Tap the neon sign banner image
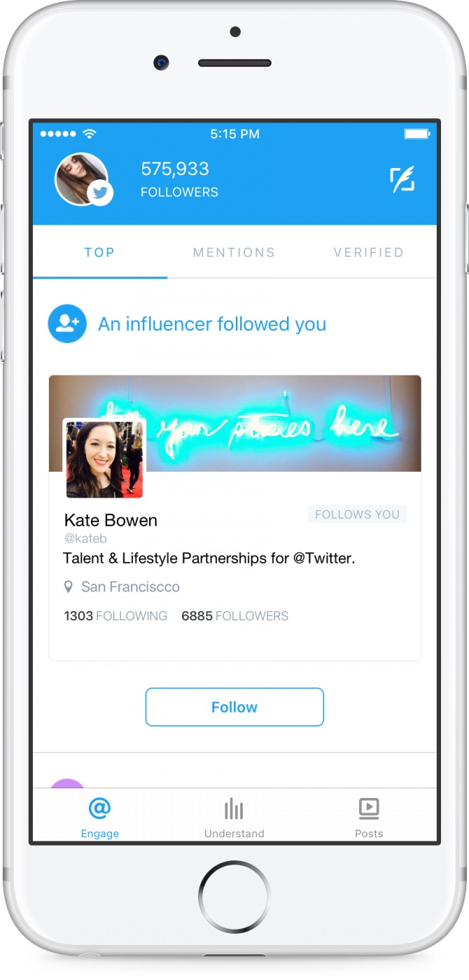 point(234,423)
